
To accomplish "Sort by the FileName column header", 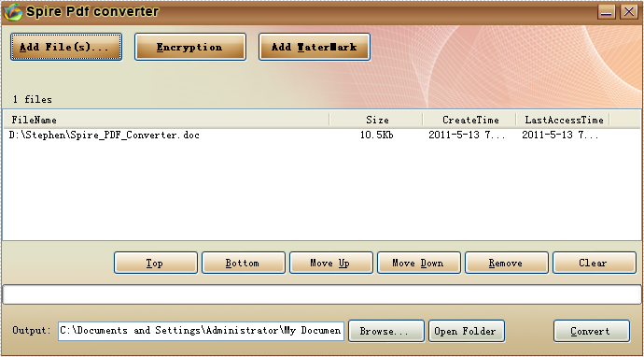I will tap(166, 120).
